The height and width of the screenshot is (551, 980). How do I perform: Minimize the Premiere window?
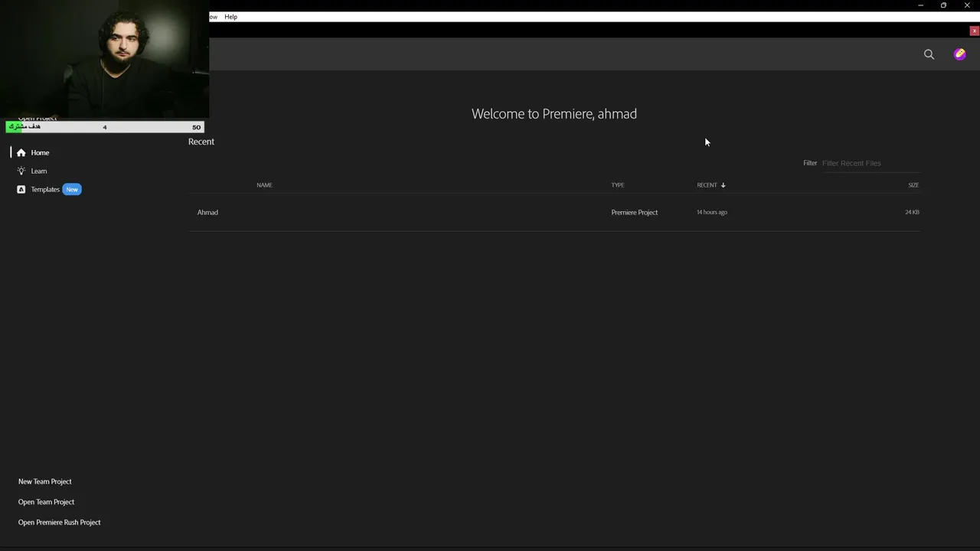(920, 5)
